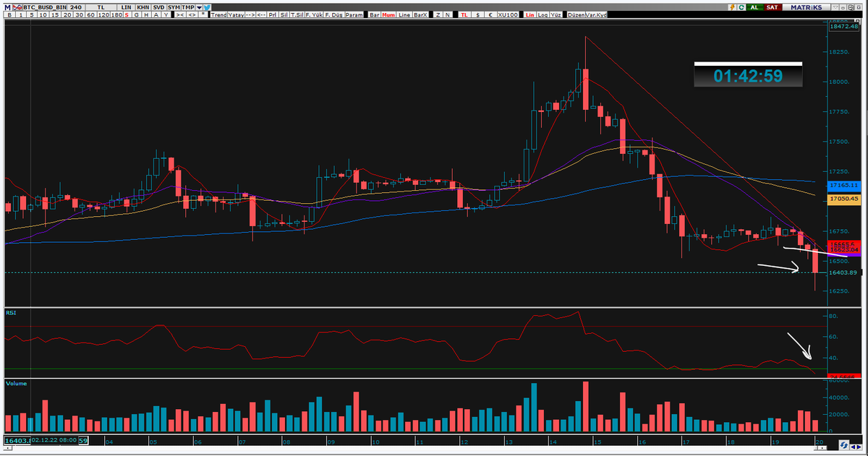
Task: Click the Prl parallel line tool
Action: (273, 15)
